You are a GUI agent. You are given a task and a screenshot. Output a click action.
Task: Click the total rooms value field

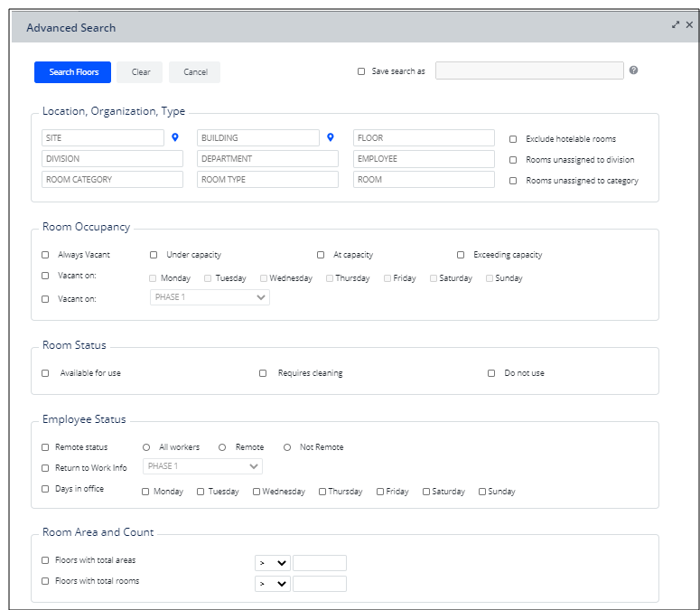coord(320,584)
